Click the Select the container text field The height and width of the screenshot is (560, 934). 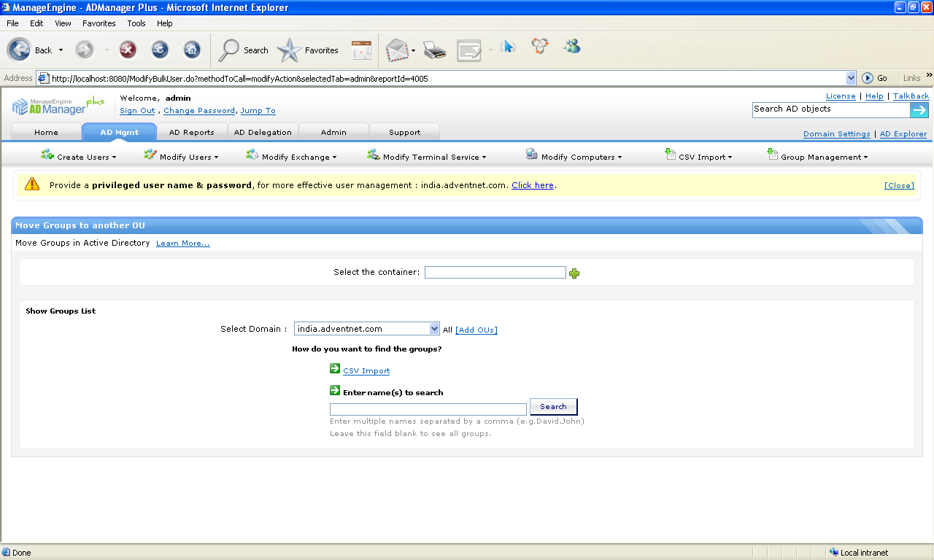click(495, 273)
